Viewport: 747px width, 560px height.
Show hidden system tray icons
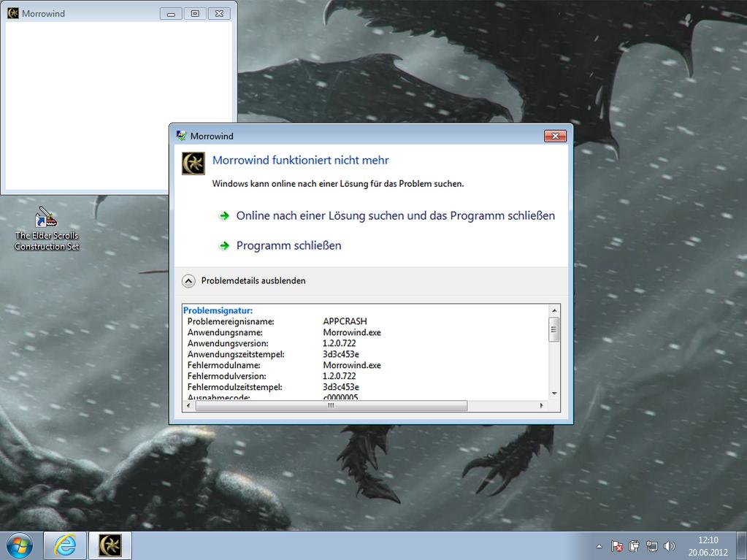[x=599, y=546]
